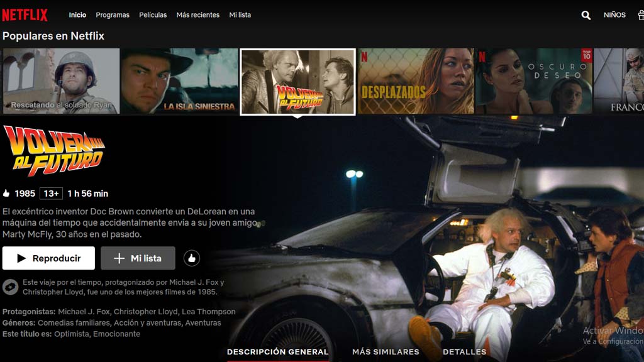This screenshot has height=362, width=644.
Task: Open Desplazados thumbnail
Action: coord(416,81)
